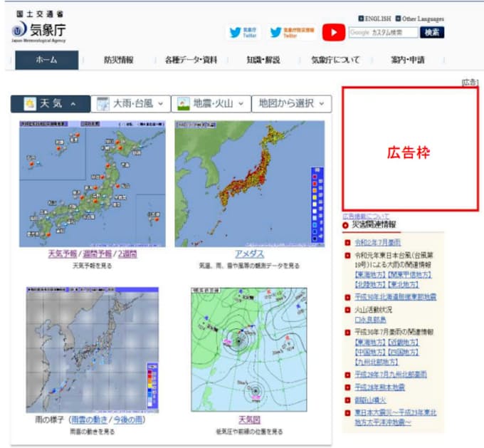The width and height of the screenshot is (484, 448).
Task: Expand the 大雨・台風 dropdown
Action: pos(132,104)
